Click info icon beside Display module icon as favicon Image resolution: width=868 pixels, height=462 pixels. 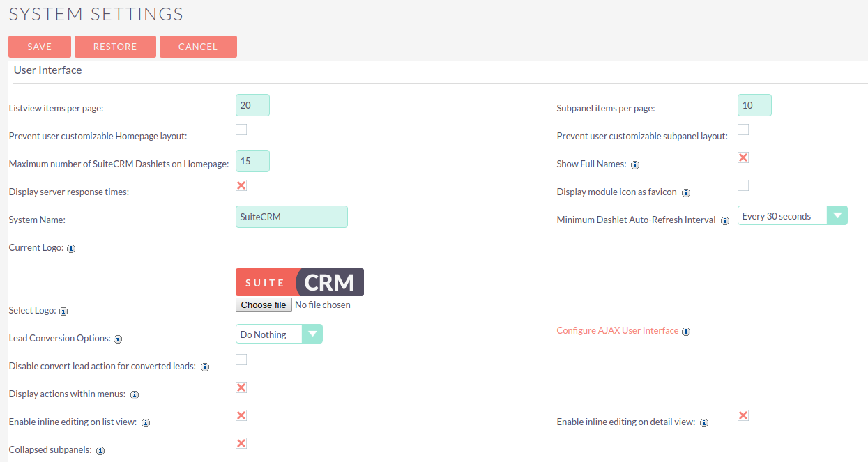686,192
